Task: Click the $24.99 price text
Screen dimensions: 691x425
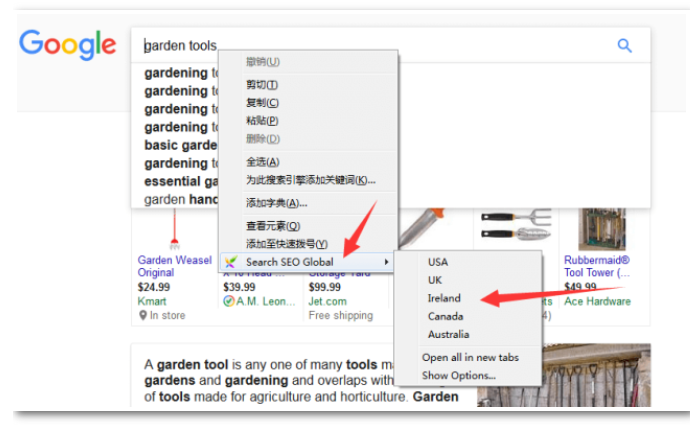Action: click(154, 287)
